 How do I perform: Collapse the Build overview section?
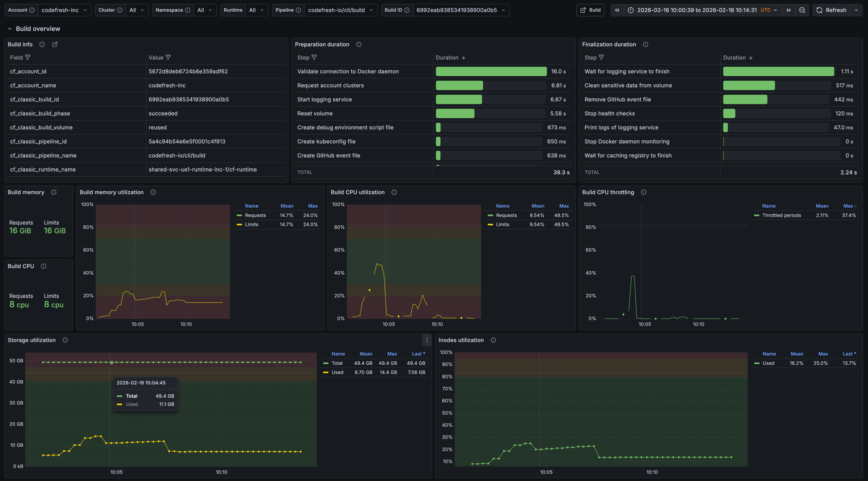[x=10, y=29]
